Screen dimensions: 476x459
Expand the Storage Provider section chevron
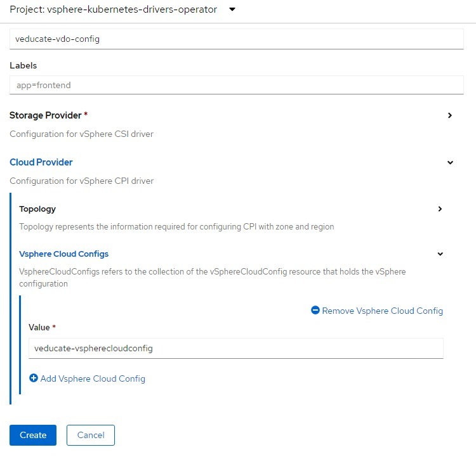click(x=450, y=115)
